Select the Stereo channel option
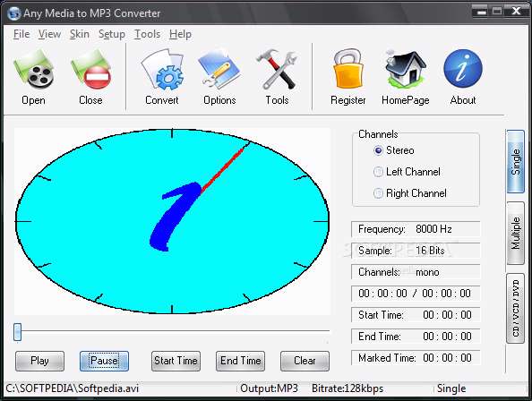This screenshot has width=532, height=401. pyautogui.click(x=393, y=150)
